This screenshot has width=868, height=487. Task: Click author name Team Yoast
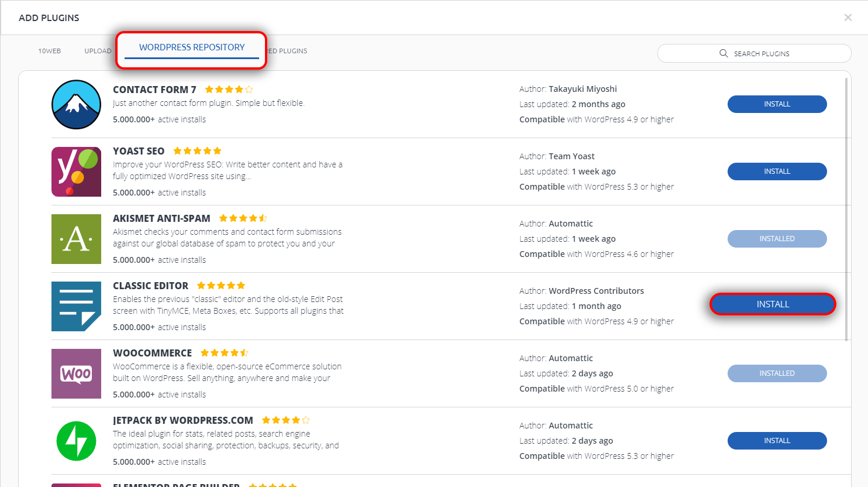tap(571, 156)
